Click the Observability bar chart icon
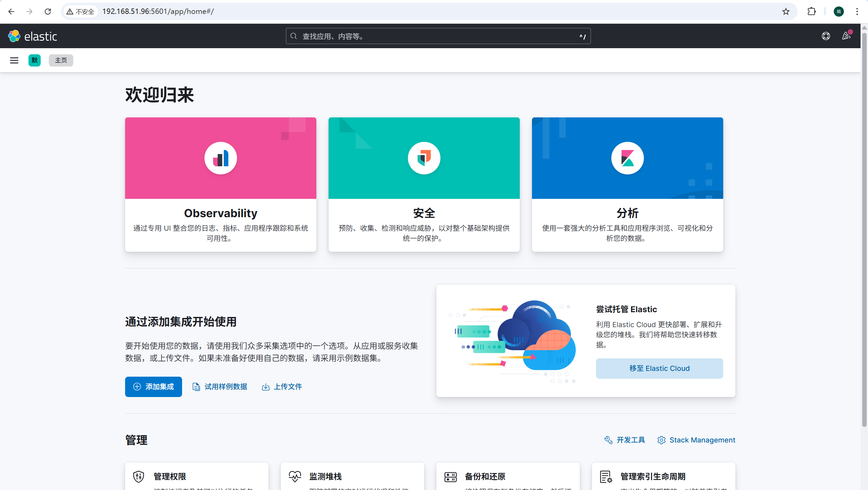The image size is (868, 490). (220, 158)
